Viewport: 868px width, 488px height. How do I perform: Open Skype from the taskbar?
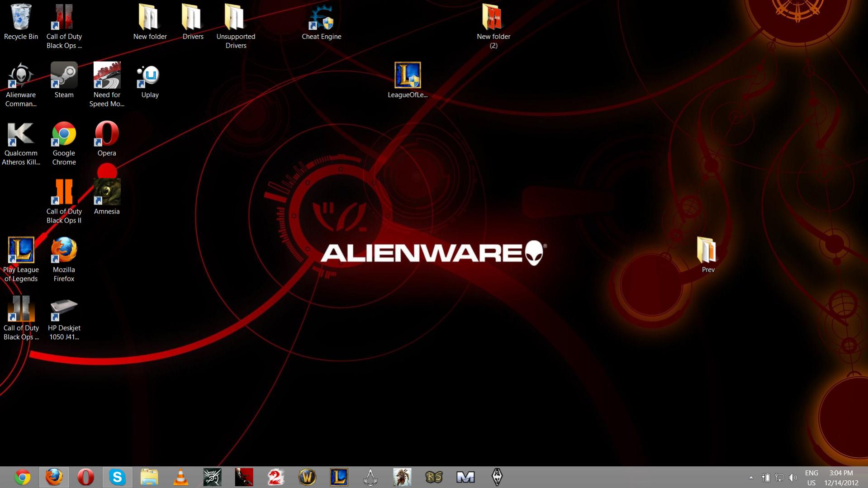pos(118,477)
